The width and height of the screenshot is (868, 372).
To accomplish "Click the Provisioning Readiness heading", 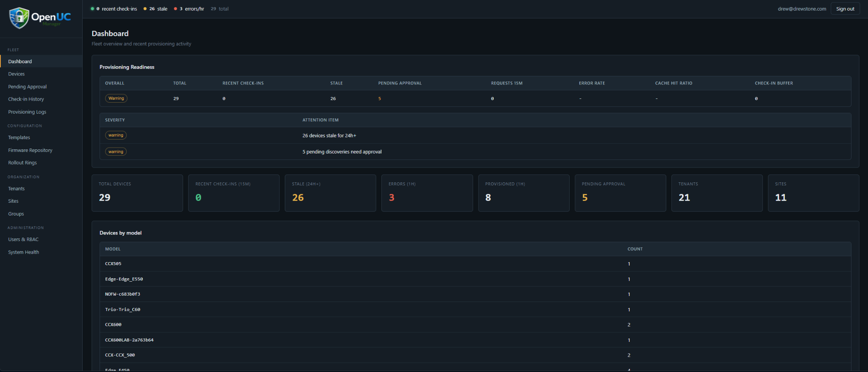I will 127,67.
